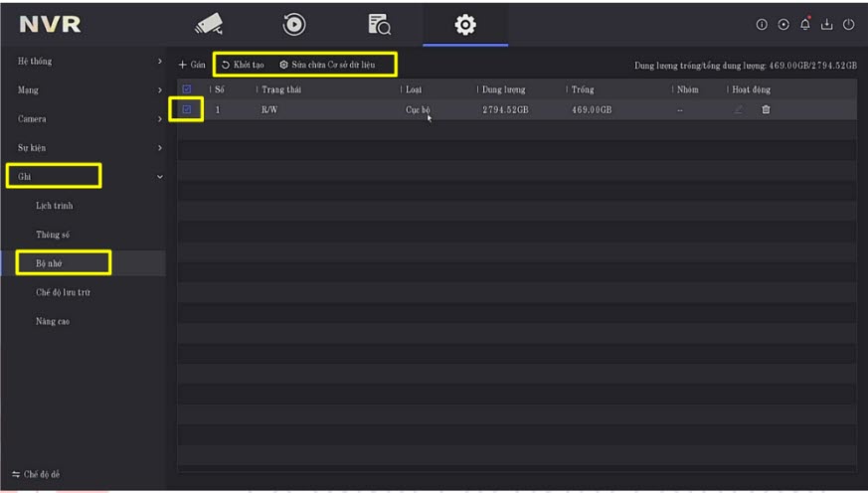Open the file search icon
Viewport: 868px width, 493px height.
tap(379, 25)
